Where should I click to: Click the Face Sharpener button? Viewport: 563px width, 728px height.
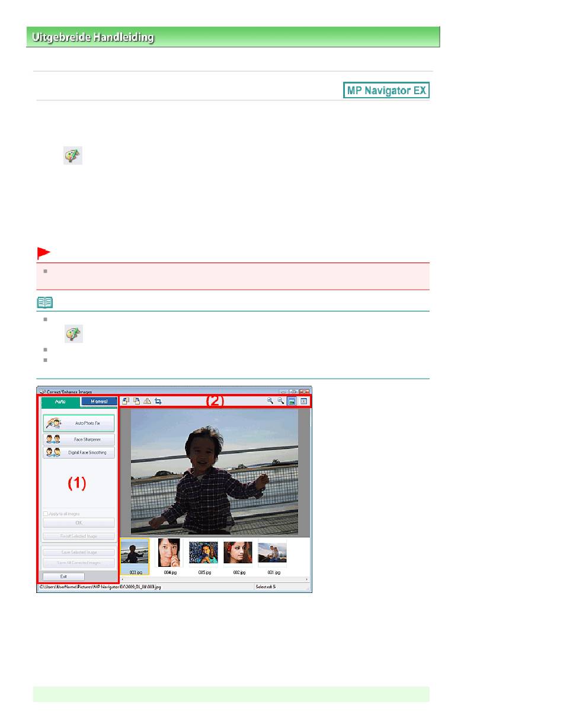(79, 440)
